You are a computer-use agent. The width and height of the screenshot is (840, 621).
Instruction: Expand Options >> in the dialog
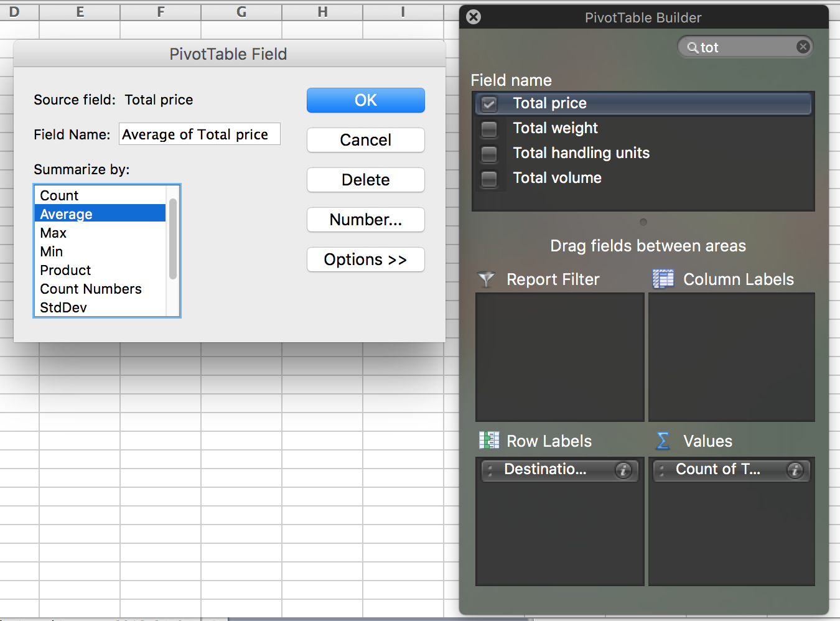(366, 259)
